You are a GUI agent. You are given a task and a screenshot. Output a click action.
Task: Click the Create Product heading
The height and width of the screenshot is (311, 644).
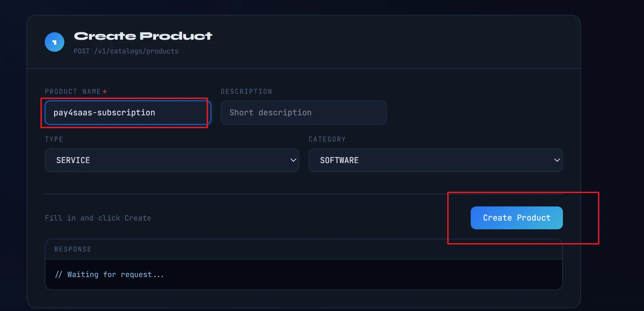(x=143, y=36)
